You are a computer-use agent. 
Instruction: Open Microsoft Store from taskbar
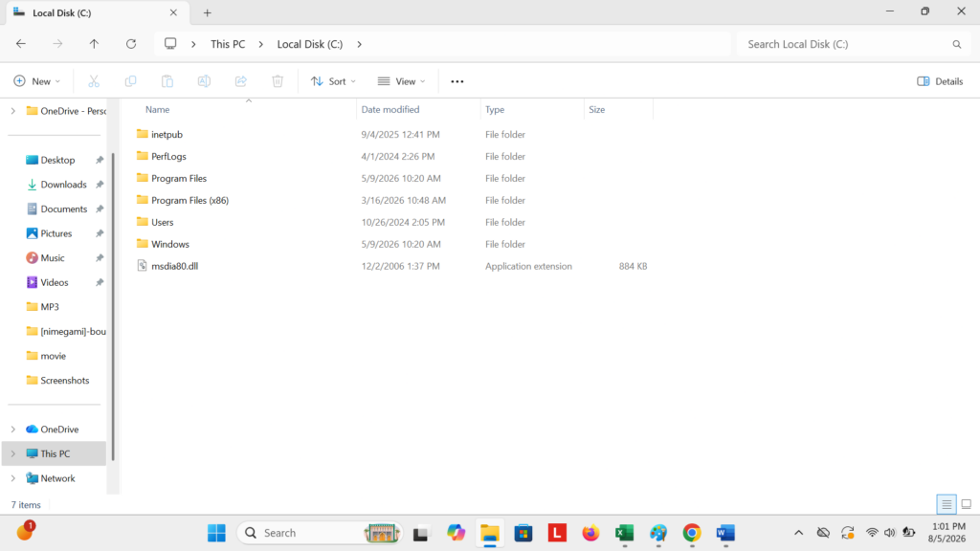click(x=523, y=533)
